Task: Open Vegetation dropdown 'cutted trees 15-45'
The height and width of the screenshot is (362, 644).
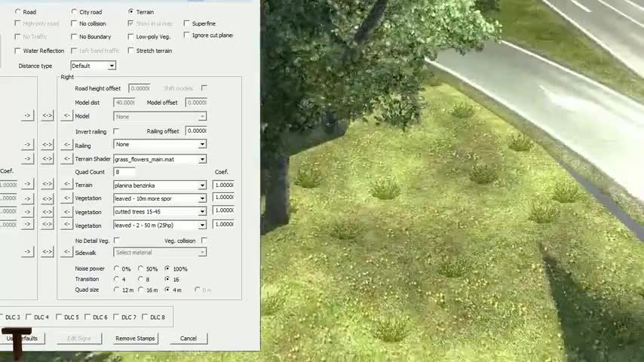Action: [160, 212]
